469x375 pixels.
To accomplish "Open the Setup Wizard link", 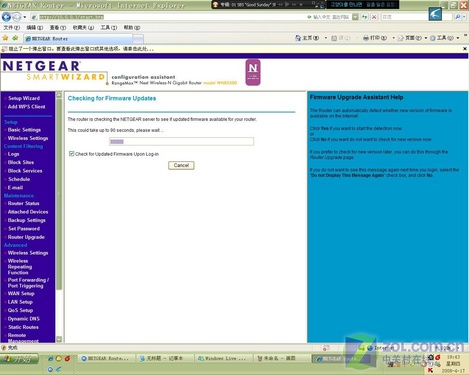I will (x=24, y=98).
